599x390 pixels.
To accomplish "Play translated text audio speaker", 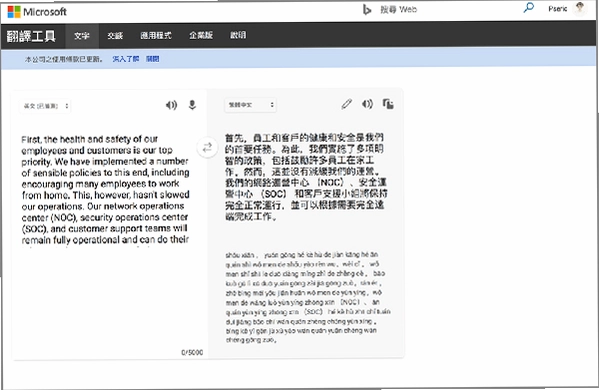I will coord(367,104).
